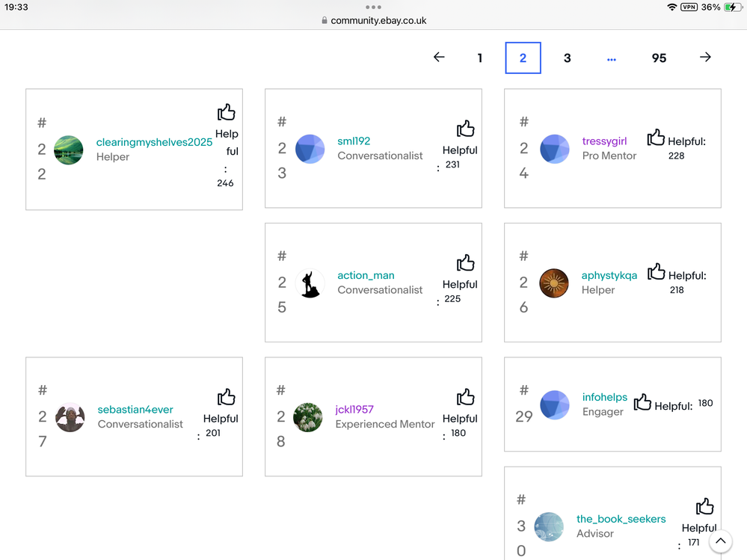Open page 3 of leaderboard
This screenshot has height=560, width=747.
(567, 58)
